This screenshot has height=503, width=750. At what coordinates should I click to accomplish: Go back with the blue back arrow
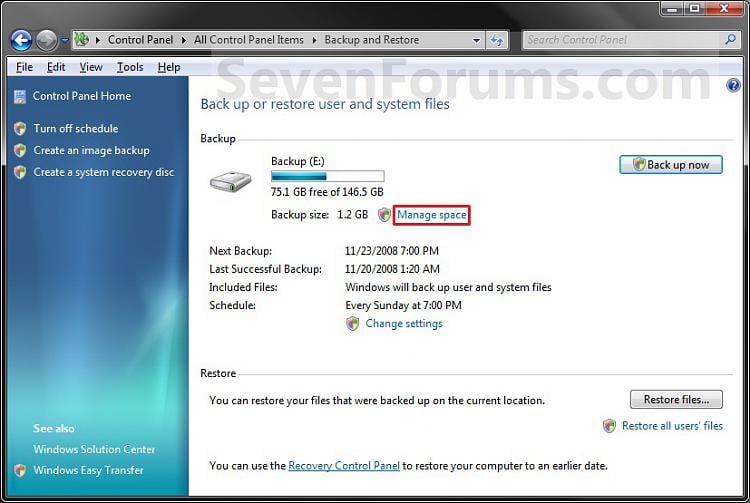(21, 41)
